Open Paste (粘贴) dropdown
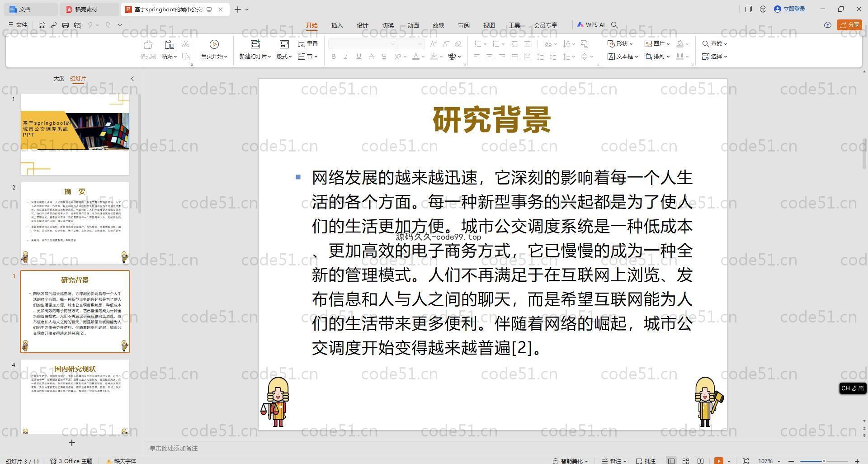Viewport: 868px width, 464px height. tap(169, 57)
